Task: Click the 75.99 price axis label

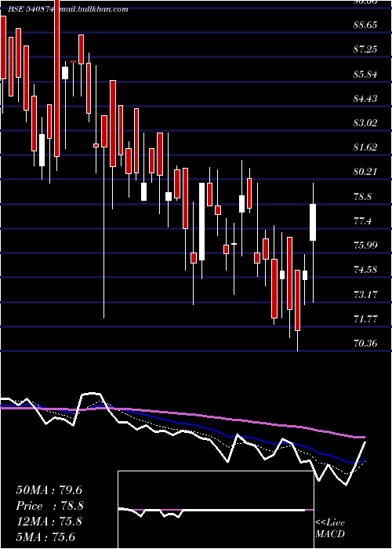Action: [x=365, y=245]
